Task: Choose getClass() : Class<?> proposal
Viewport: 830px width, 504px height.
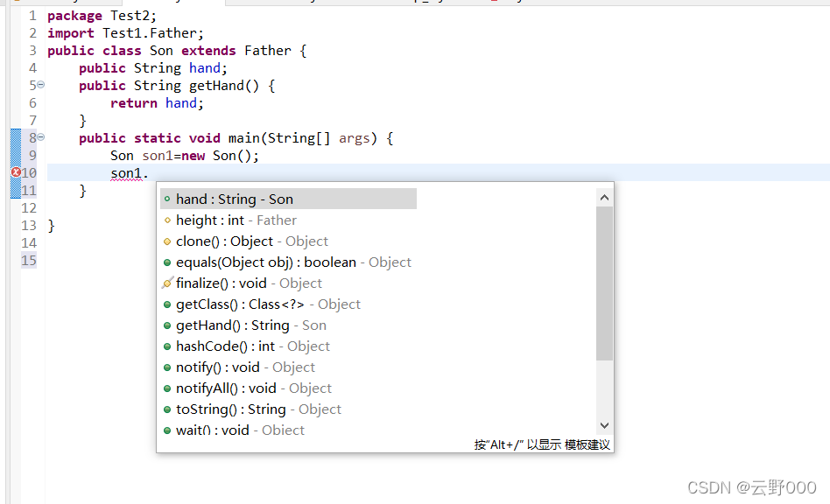Action: tap(268, 304)
